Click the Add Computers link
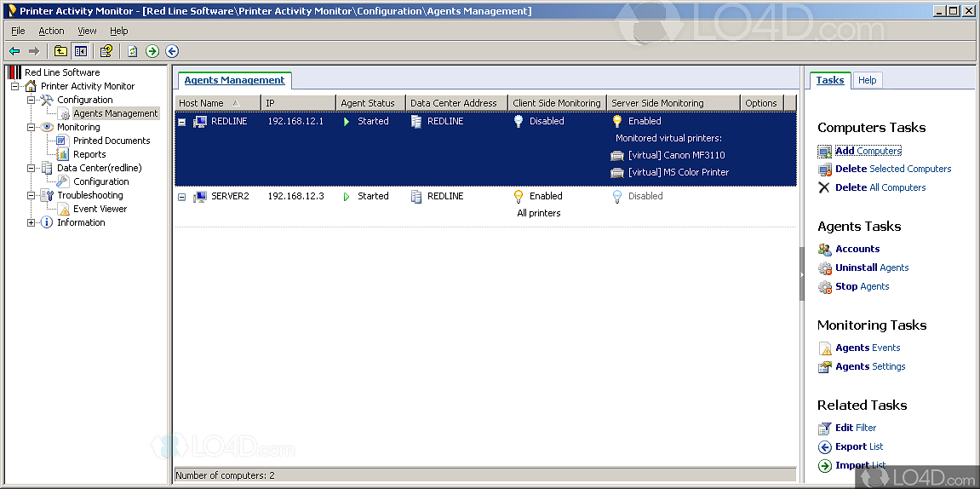Screen dimensions: 980x489 [868, 151]
